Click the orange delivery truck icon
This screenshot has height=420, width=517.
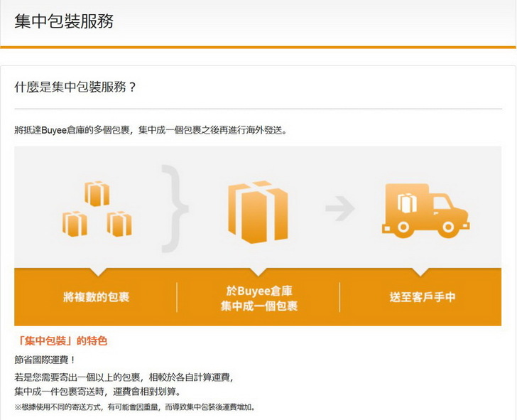(425, 210)
